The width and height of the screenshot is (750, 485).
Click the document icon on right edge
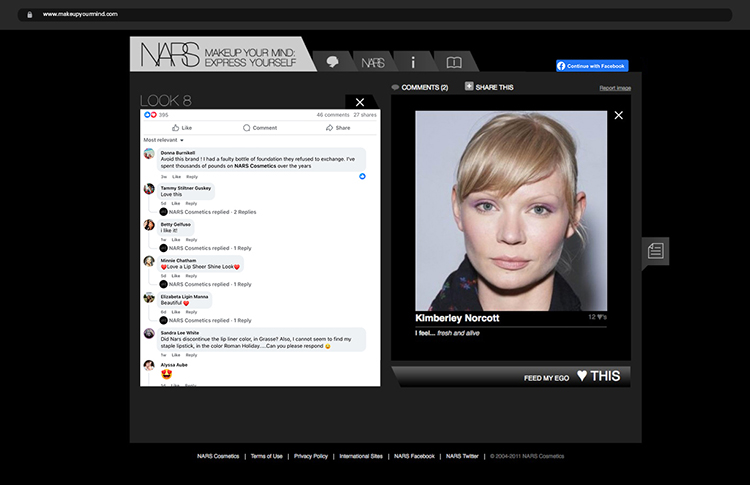656,251
